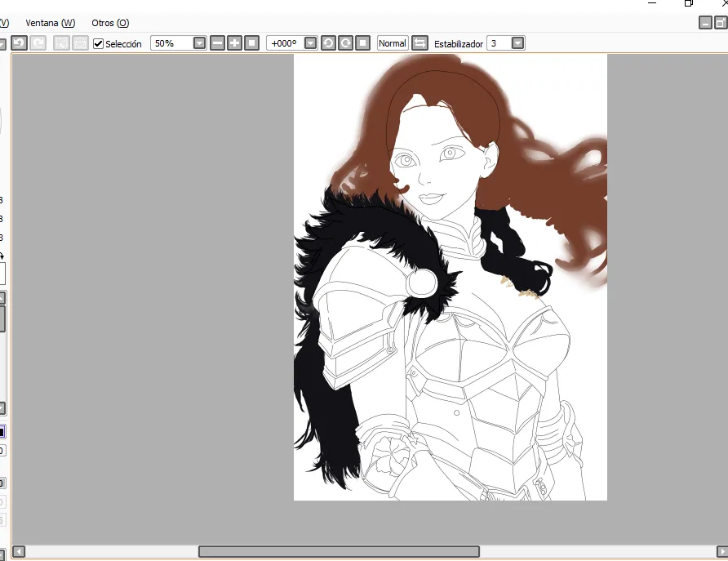
Task: Flip the view horizontally with the arrows icon
Action: (x=419, y=43)
